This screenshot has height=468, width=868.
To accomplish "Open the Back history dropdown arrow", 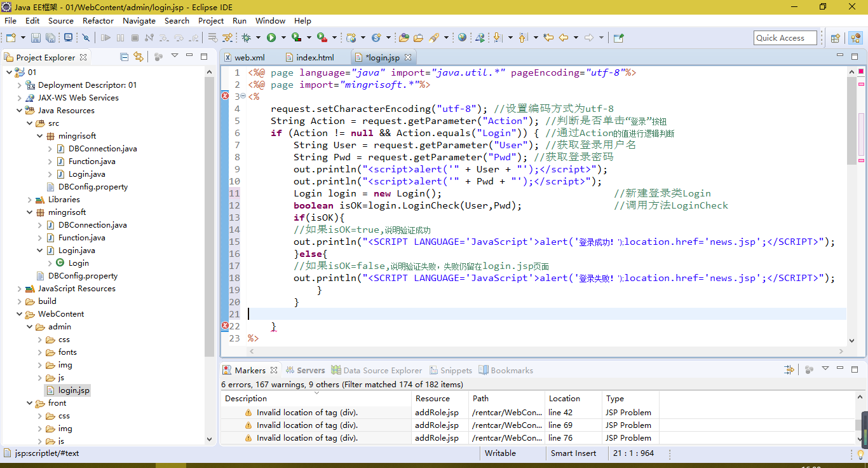I will click(575, 38).
